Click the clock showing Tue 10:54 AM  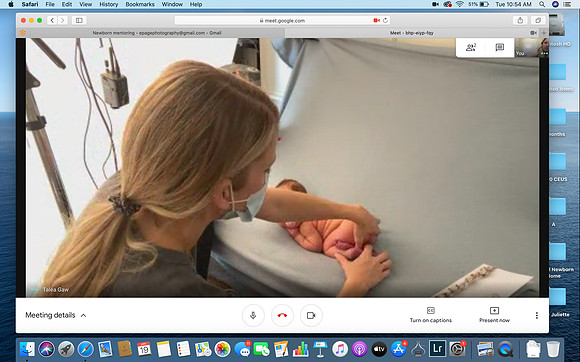[513, 4]
